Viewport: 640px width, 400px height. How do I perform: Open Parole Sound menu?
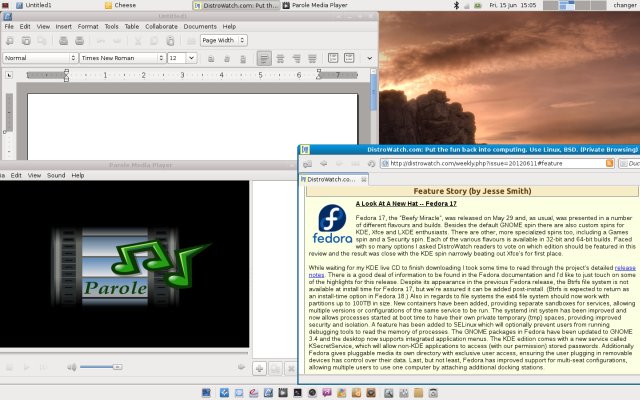[56, 176]
